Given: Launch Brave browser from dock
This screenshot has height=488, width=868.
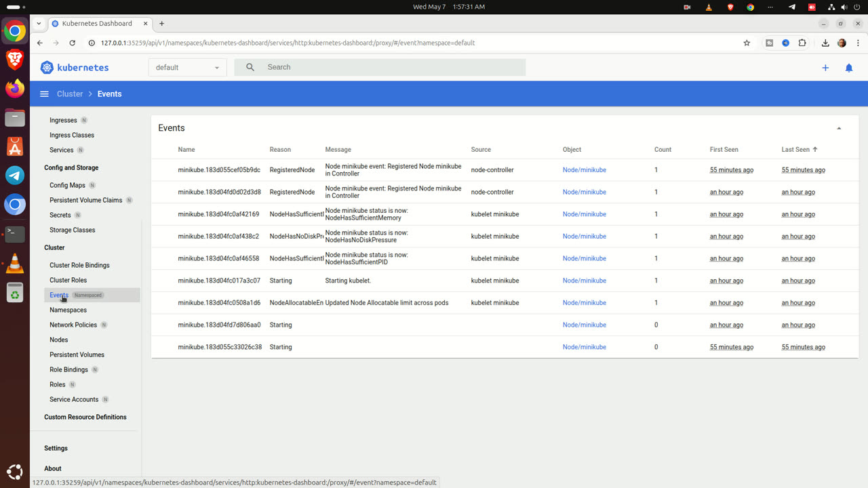Looking at the screenshot, I should click(x=15, y=60).
